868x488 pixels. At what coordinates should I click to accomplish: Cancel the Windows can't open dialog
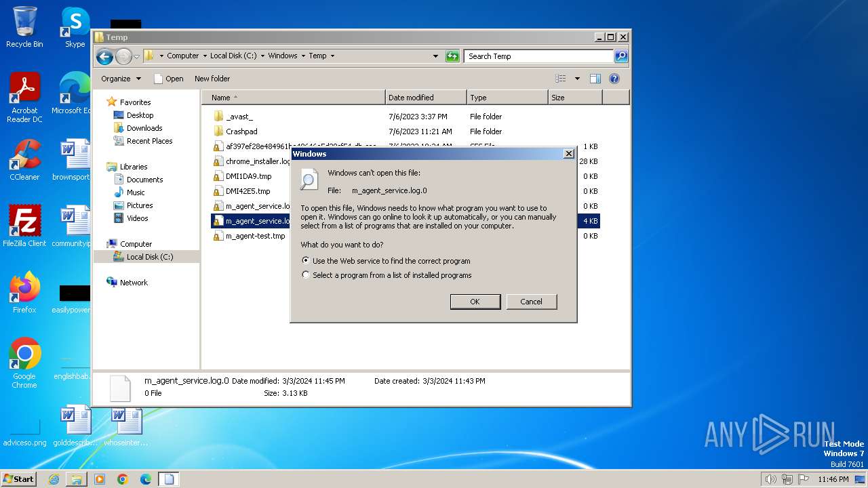click(532, 302)
